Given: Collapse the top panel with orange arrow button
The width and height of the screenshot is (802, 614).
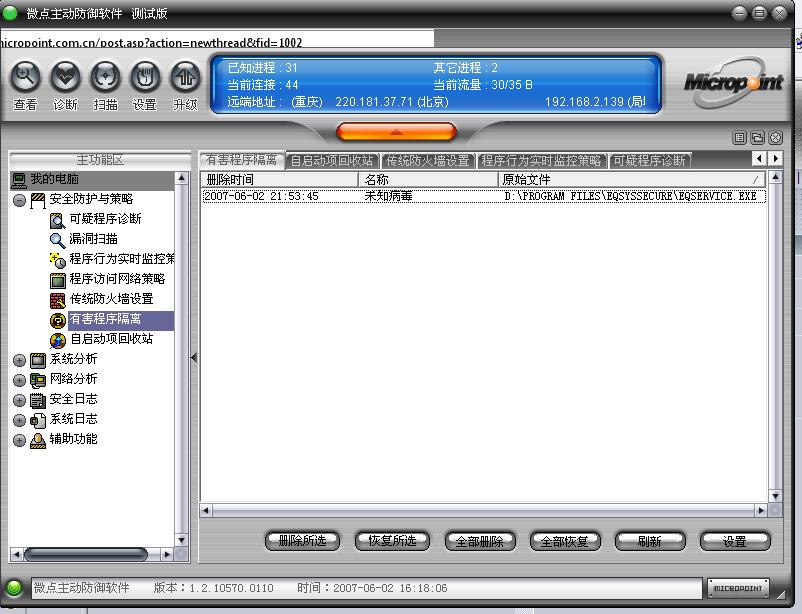Looking at the screenshot, I should tap(396, 132).
